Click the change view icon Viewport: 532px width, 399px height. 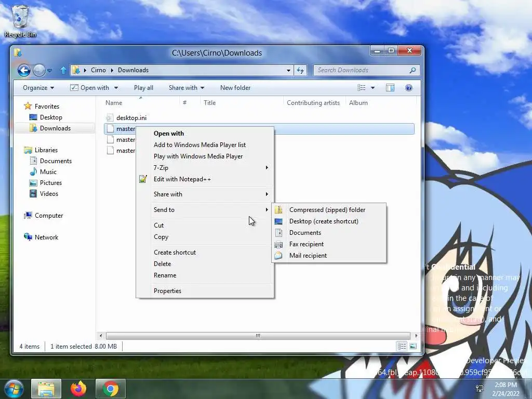pos(362,88)
